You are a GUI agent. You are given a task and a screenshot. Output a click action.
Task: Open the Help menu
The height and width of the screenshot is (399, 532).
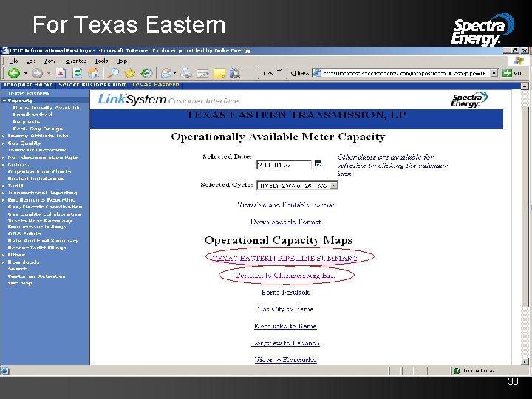(x=122, y=61)
